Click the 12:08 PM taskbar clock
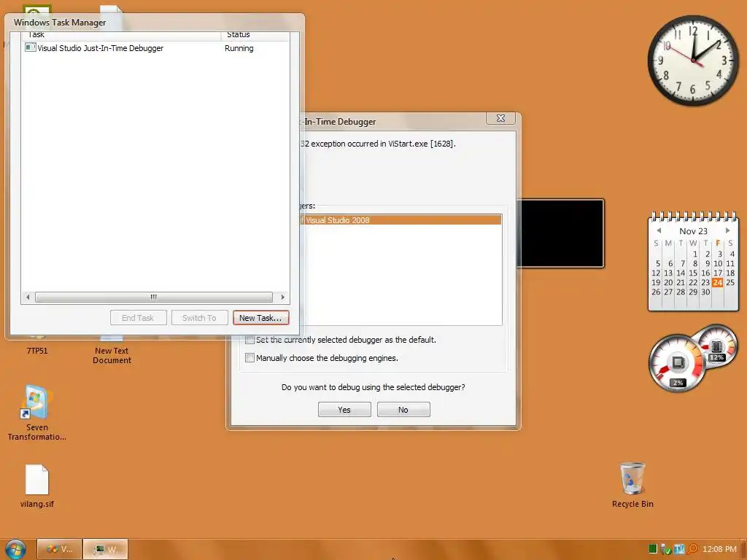747x560 pixels. 719,549
